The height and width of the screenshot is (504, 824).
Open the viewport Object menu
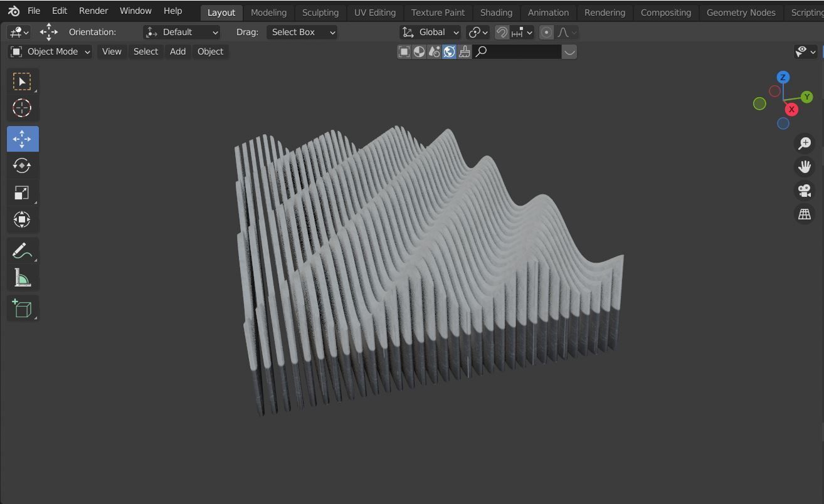click(210, 51)
